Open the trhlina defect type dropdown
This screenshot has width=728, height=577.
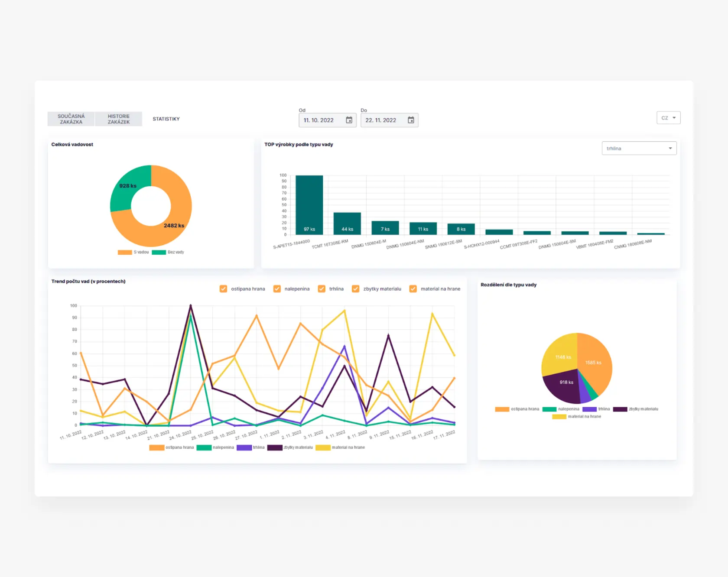pyautogui.click(x=639, y=148)
